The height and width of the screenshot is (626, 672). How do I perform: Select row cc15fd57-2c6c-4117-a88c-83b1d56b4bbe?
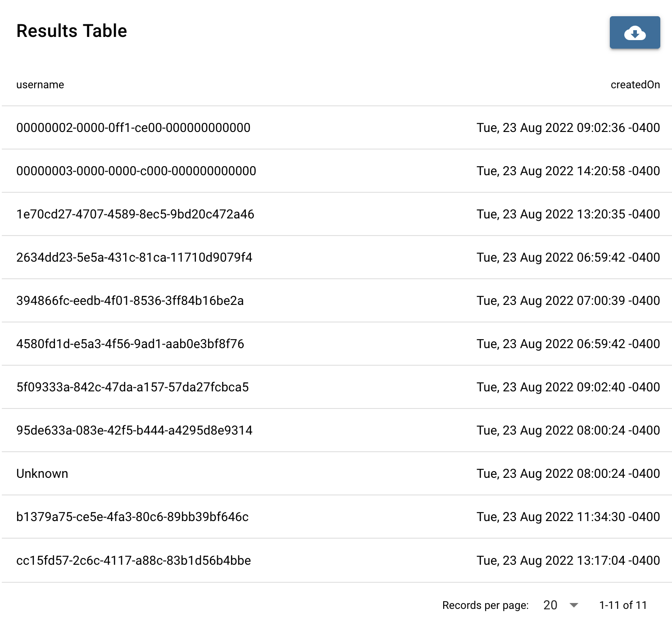337,561
